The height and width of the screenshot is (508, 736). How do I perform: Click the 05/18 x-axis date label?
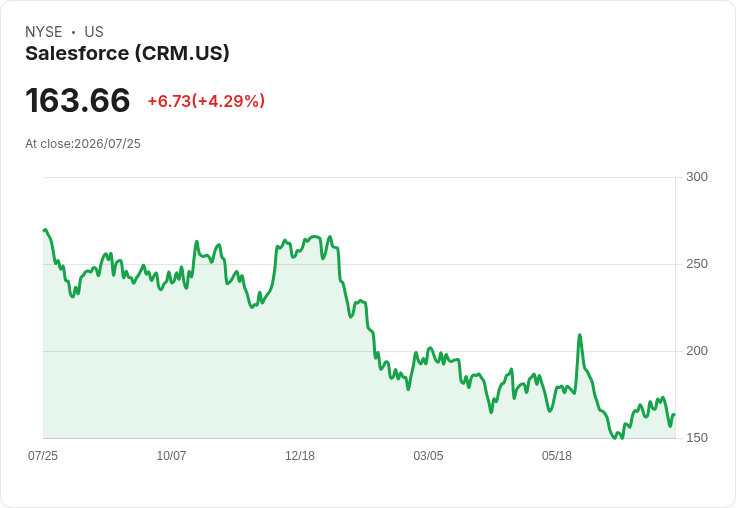(557, 455)
